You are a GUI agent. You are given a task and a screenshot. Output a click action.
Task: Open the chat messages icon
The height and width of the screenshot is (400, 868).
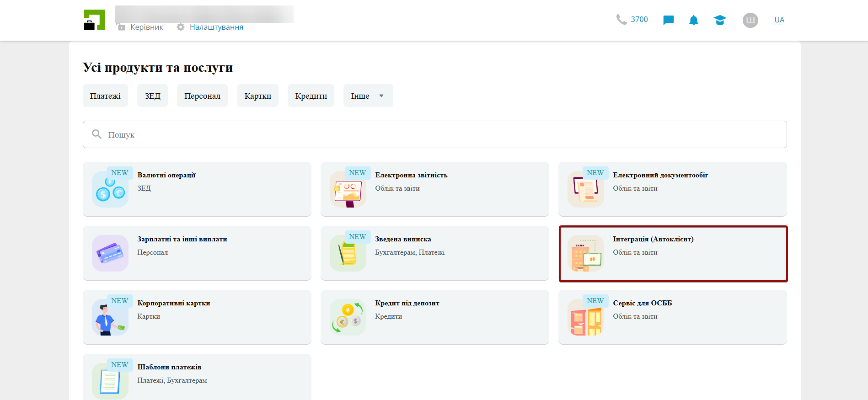pos(668,20)
